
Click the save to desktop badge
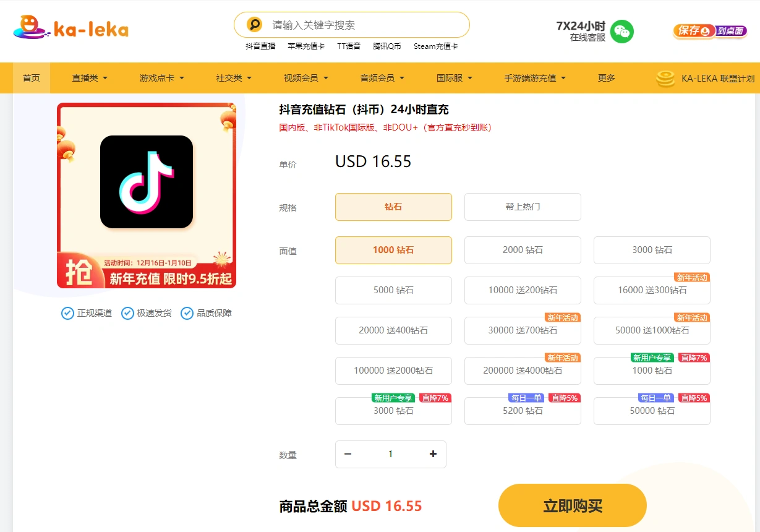pyautogui.click(x=710, y=31)
